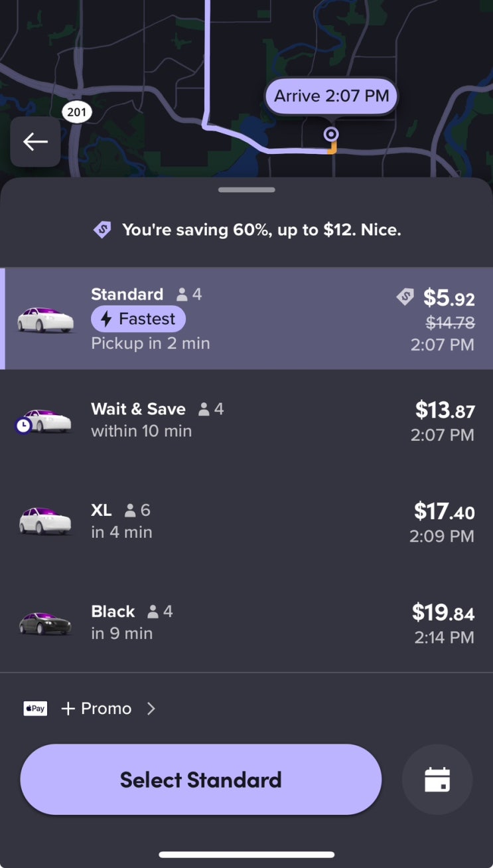Select the Standard ride option
Screen dimensions: 493x868
[x=246, y=319]
